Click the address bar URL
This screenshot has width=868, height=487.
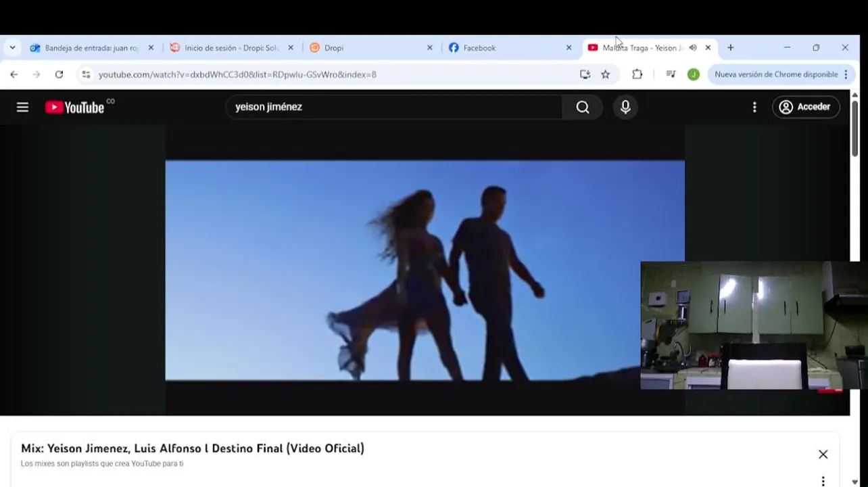click(x=237, y=74)
